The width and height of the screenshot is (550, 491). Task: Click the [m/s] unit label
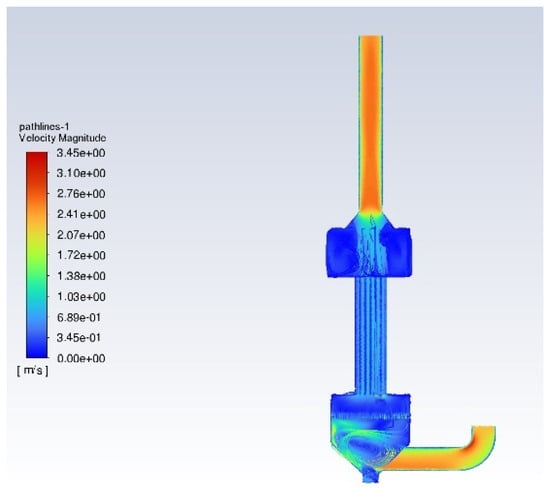coord(33,371)
